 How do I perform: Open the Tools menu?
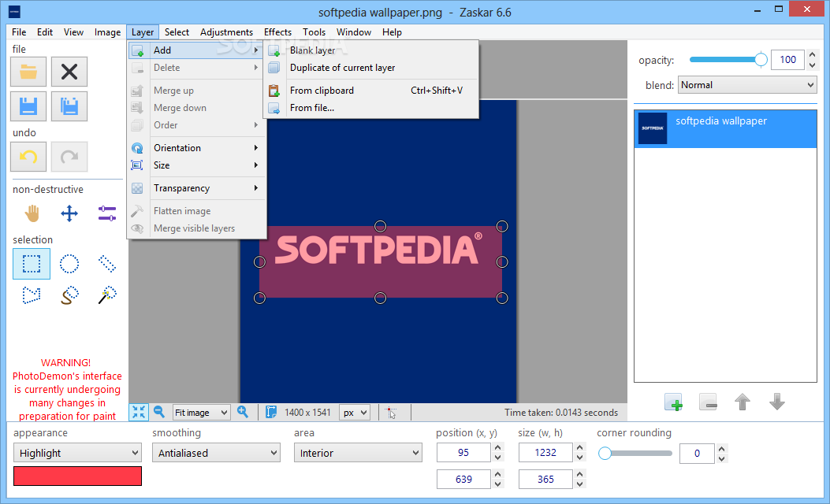(315, 32)
